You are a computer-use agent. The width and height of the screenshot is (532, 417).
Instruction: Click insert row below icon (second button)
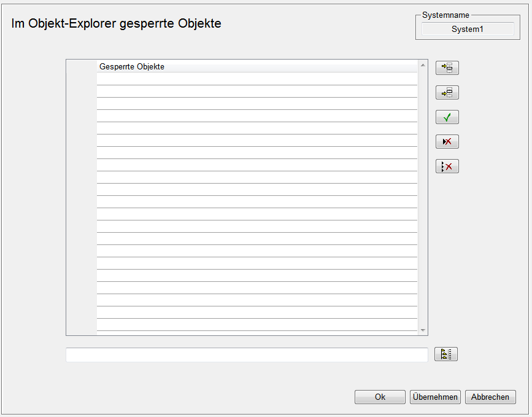coord(447,92)
